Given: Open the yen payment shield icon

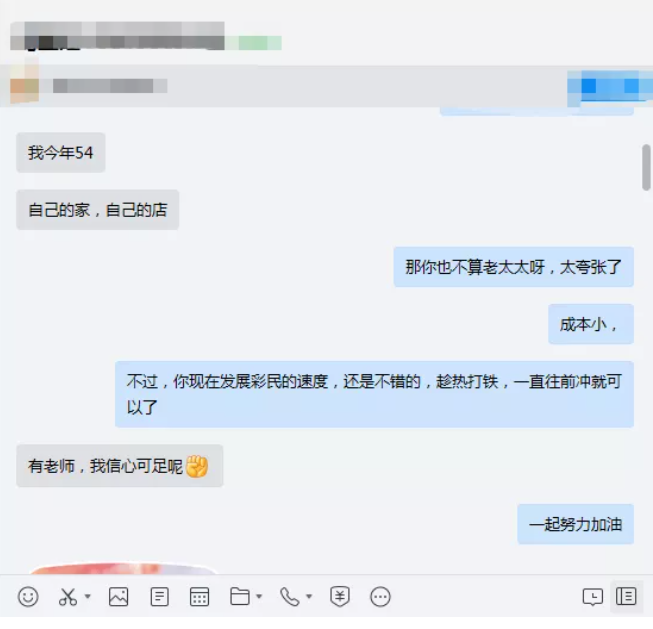Looking at the screenshot, I should point(339,597).
